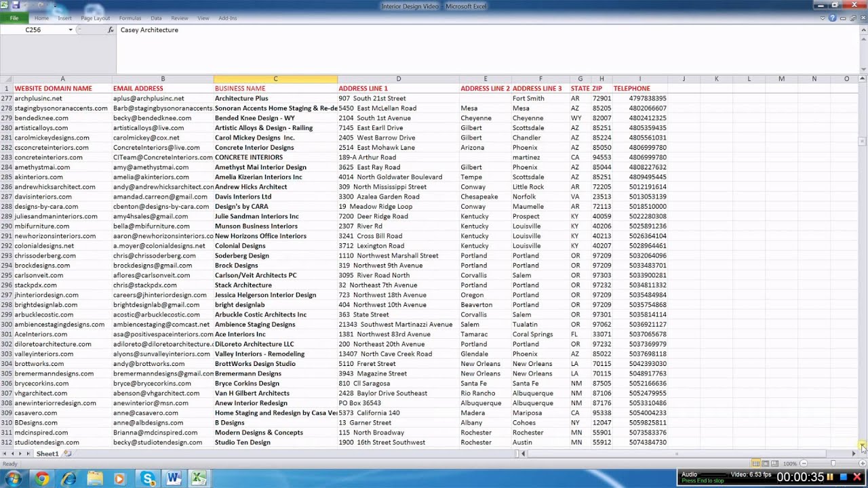Viewport: 868px width, 488px height.
Task: Select column A header
Action: point(62,79)
